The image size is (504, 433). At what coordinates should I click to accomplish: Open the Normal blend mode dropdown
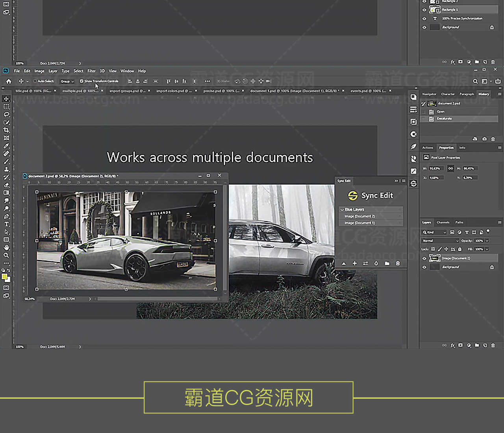click(x=440, y=241)
